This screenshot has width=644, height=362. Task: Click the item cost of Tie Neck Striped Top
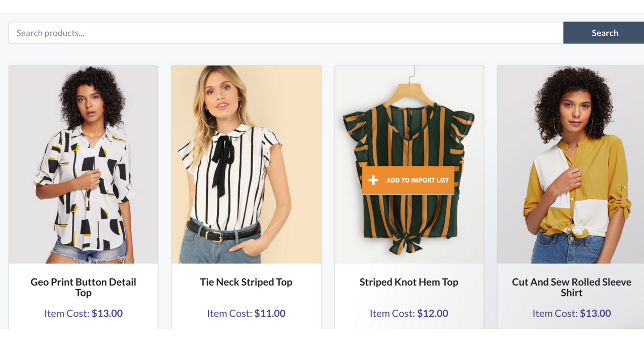pyautogui.click(x=246, y=313)
